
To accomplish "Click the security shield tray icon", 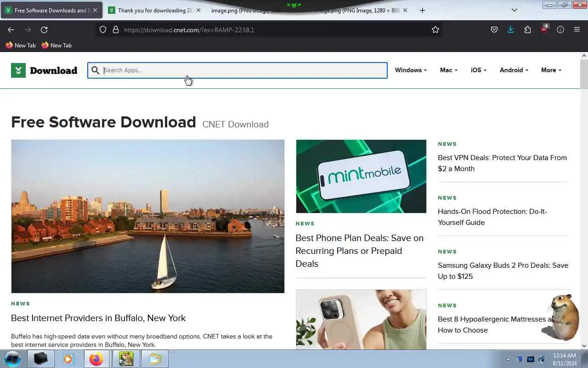I will coord(520,359).
